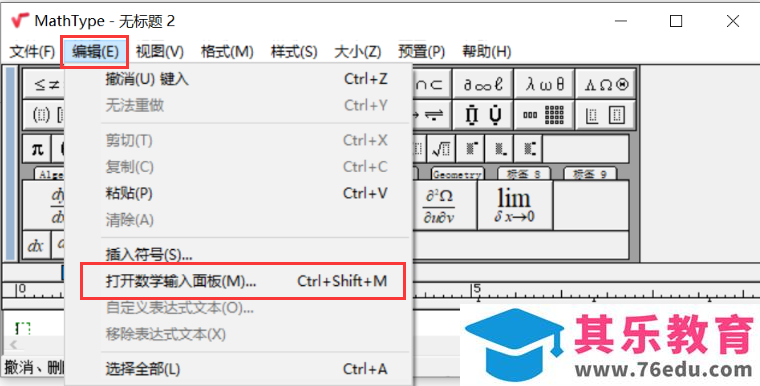
Task: Insert the dx expression
Action: [35, 245]
